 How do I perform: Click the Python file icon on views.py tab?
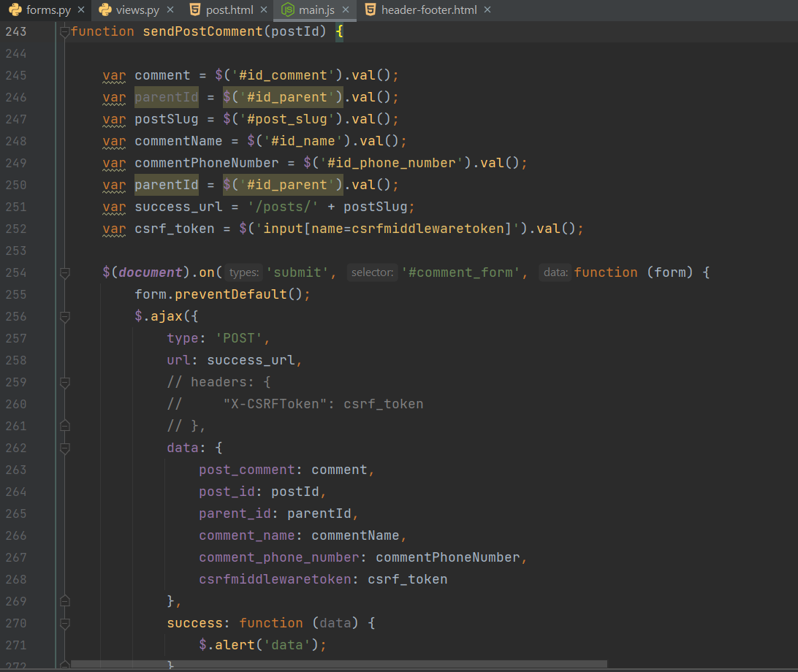(105, 10)
